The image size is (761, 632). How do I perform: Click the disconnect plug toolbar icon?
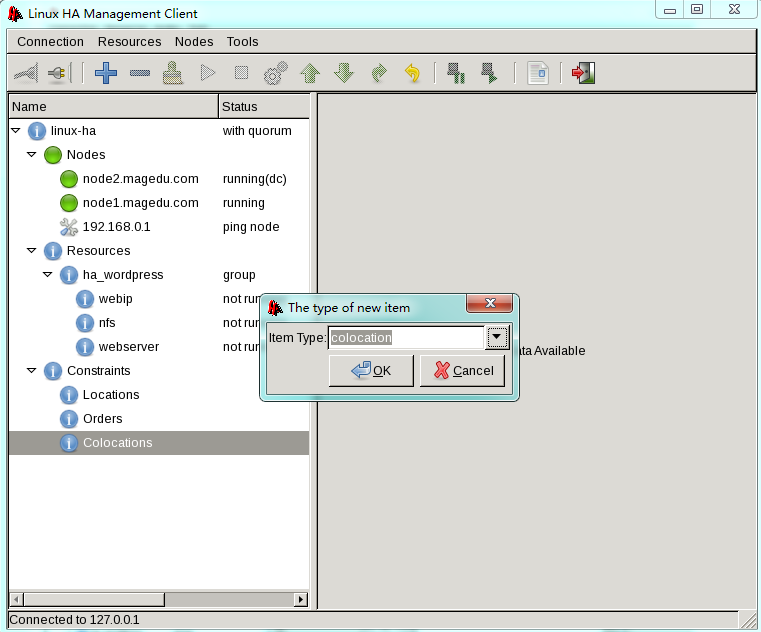click(59, 73)
